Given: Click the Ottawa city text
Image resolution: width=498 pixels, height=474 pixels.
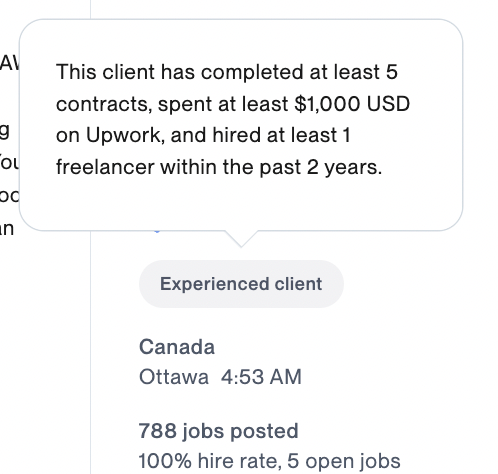Looking at the screenshot, I should [174, 377].
